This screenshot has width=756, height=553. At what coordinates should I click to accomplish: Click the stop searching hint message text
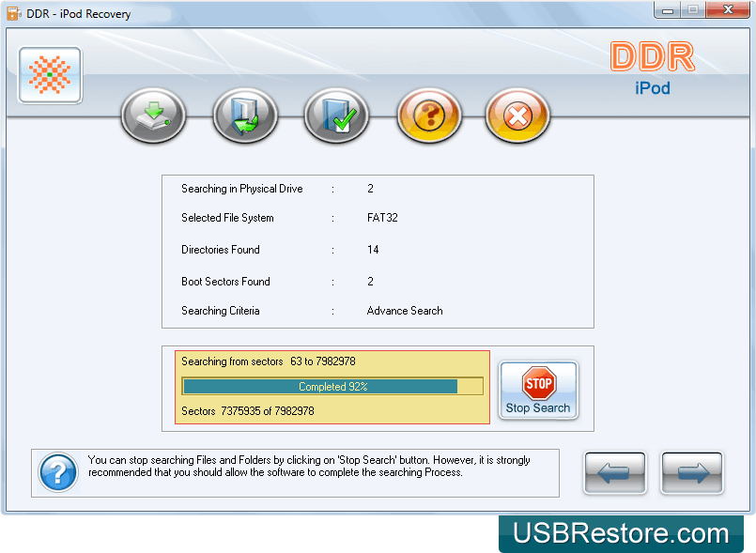pos(309,467)
